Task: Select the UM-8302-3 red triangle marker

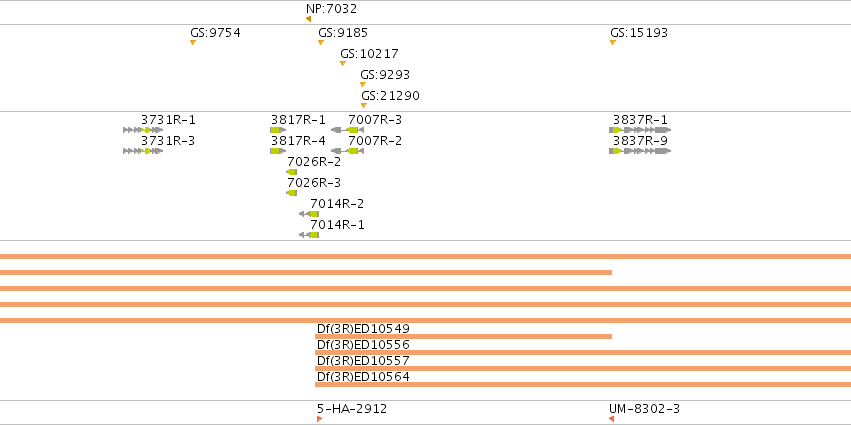Action: 611,419
